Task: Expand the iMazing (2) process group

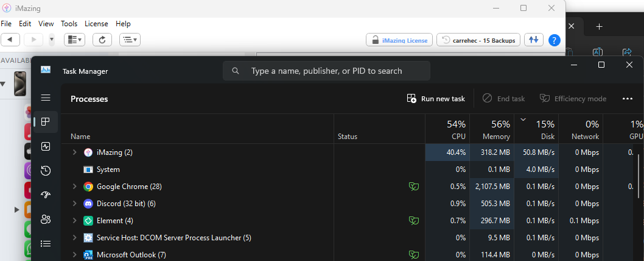Action: pos(74,152)
